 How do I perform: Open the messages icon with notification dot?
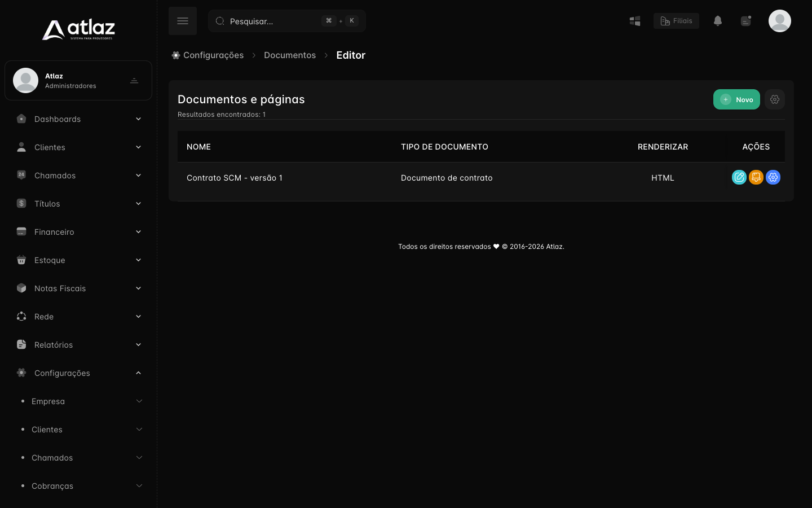(x=746, y=21)
